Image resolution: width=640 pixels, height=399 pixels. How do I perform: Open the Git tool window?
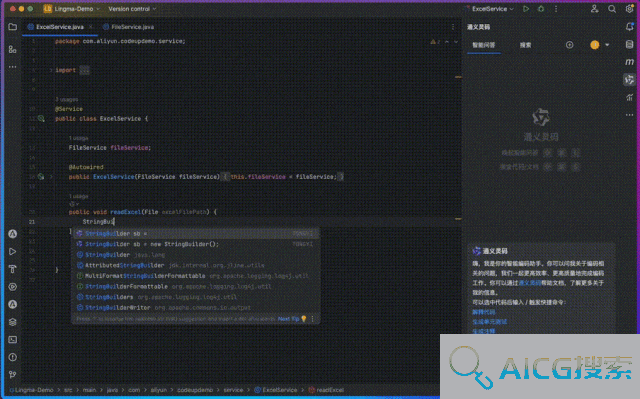pyautogui.click(x=13, y=375)
